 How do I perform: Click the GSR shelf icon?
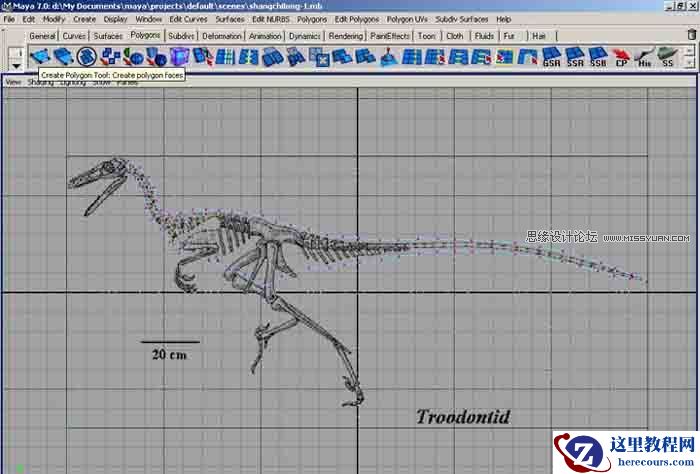(x=551, y=57)
